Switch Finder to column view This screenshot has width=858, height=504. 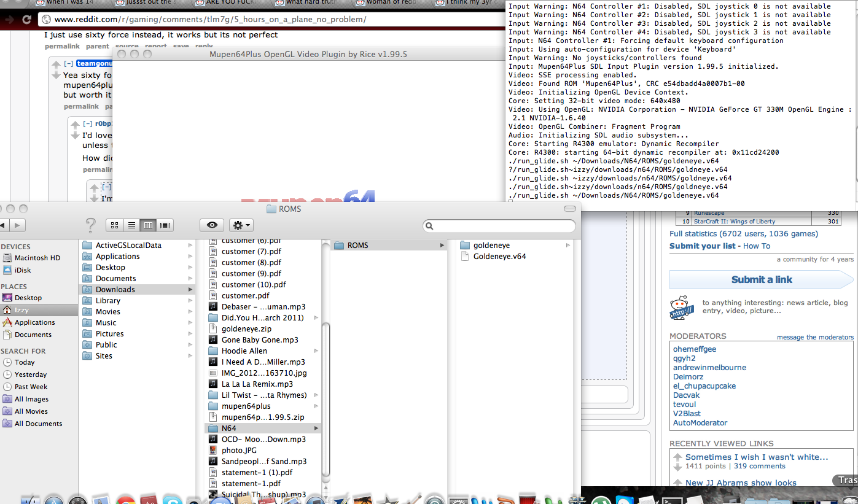click(148, 225)
